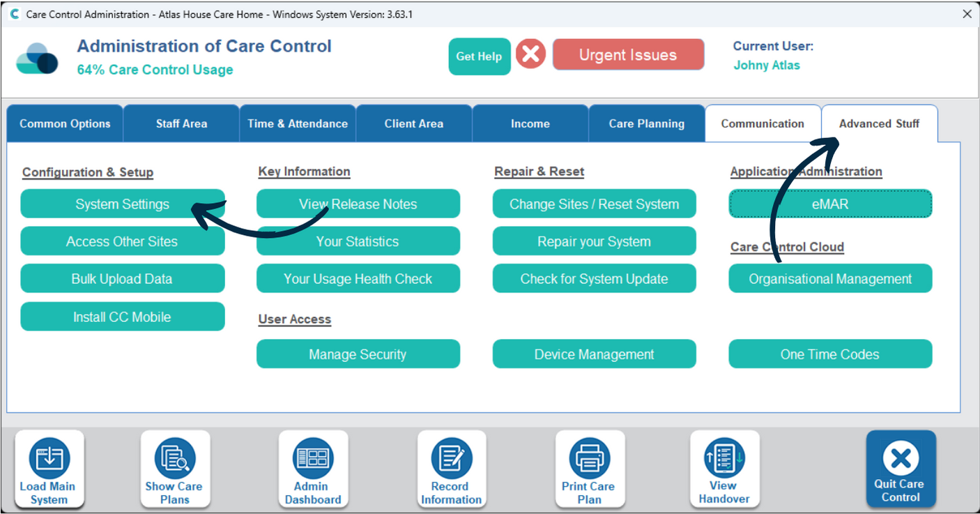Open Device Management
Screen dimensions: 980x514
(x=595, y=354)
